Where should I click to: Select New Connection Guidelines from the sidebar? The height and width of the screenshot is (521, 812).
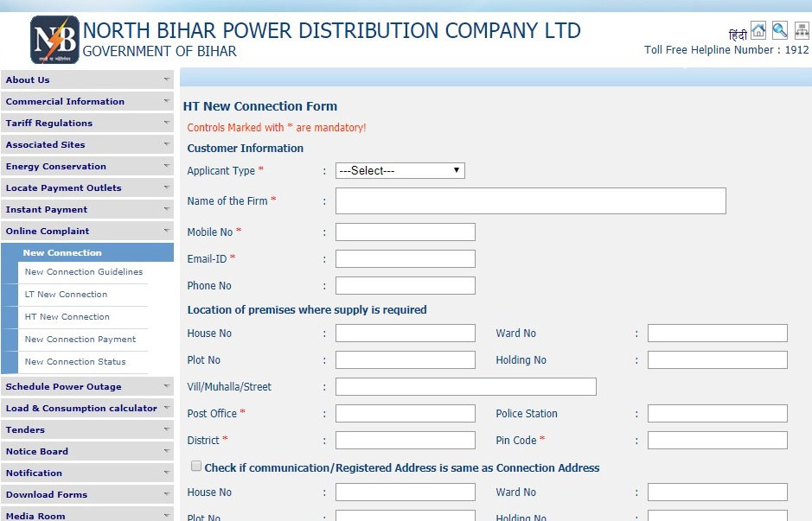pos(85,271)
